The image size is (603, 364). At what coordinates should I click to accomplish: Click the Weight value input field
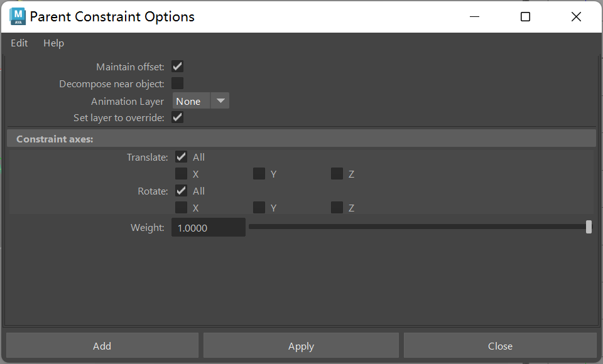pos(208,228)
